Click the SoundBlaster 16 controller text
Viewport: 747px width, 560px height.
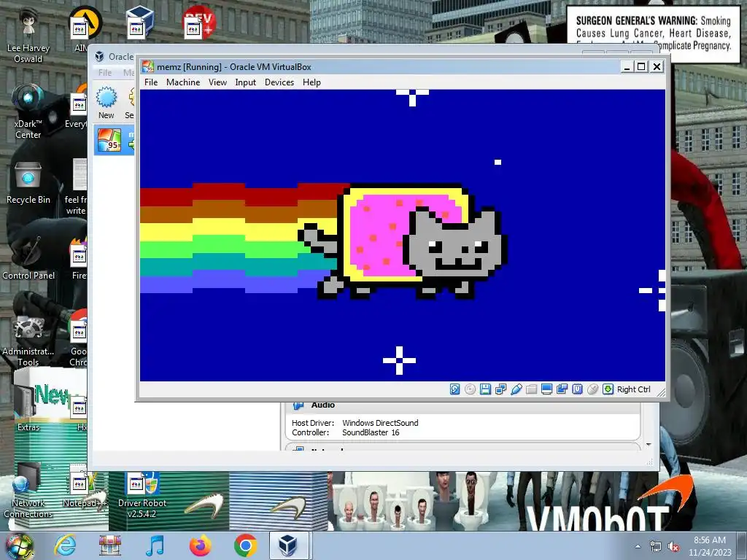[371, 432]
